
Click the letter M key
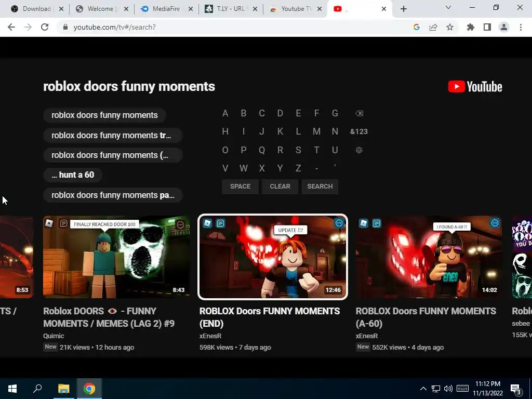(316, 131)
